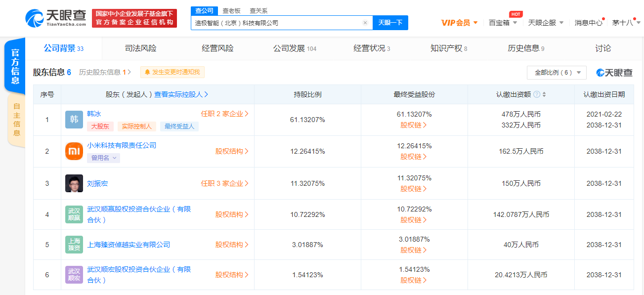
Task: Click the 天眼一下 search button
Action: click(390, 23)
